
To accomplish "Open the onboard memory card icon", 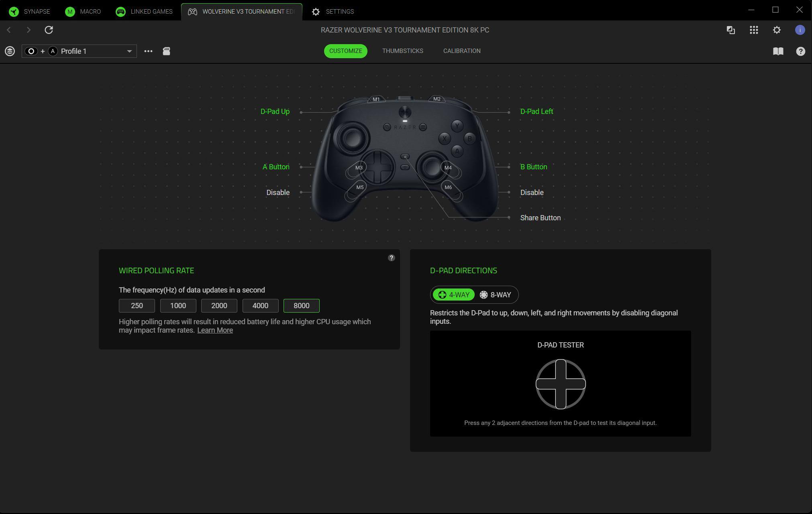I will pyautogui.click(x=166, y=51).
